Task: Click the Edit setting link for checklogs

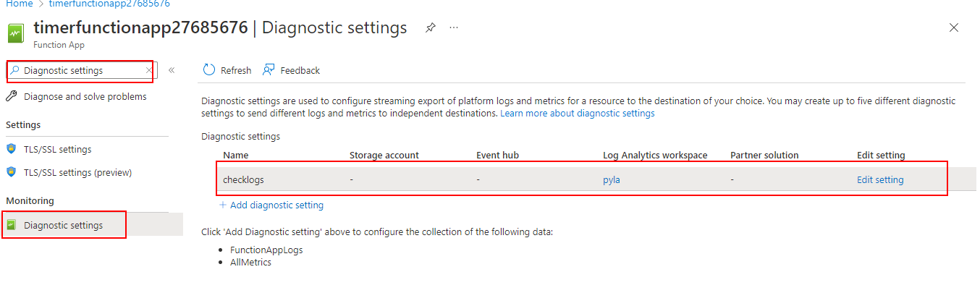Action: point(880,180)
